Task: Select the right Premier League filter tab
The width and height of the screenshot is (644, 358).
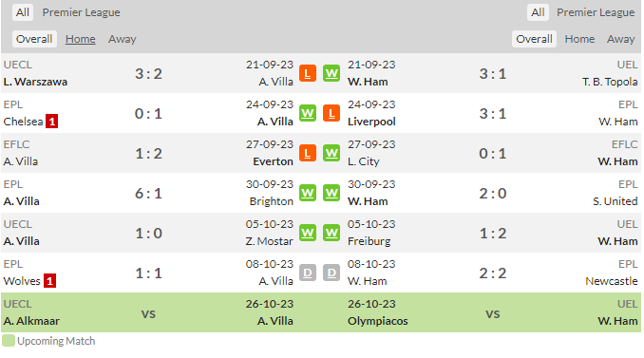Action: coord(596,12)
